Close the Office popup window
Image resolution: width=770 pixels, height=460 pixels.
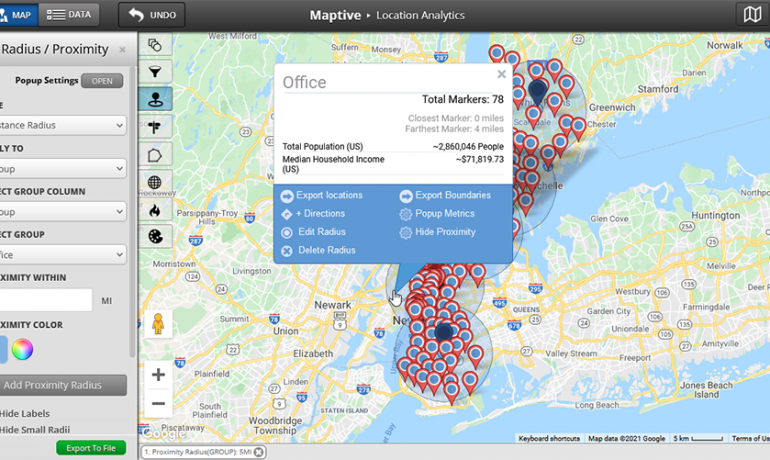pos(501,74)
